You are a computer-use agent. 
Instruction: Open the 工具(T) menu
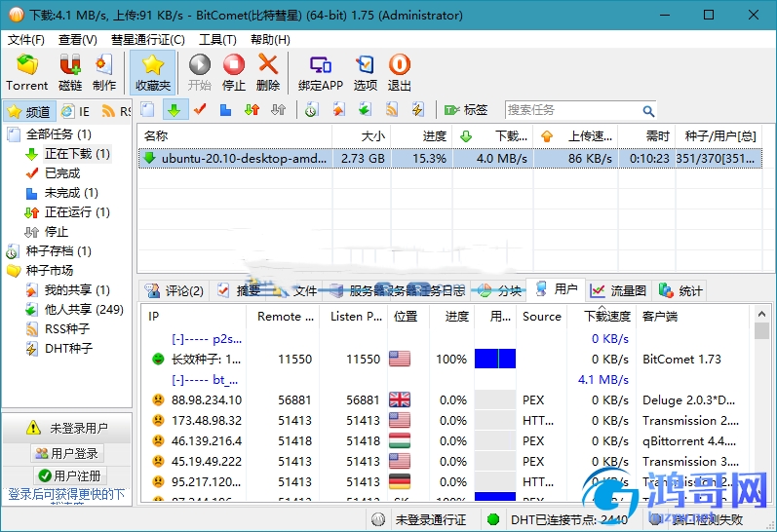[217, 40]
